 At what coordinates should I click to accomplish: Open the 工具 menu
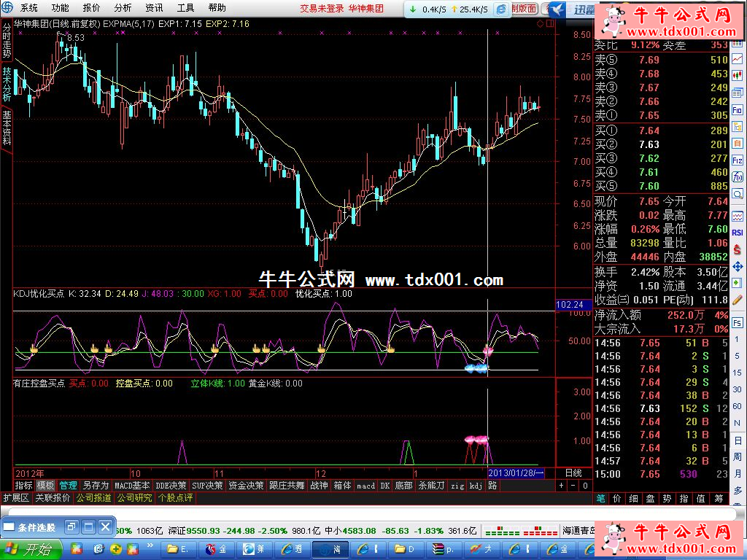tap(185, 8)
